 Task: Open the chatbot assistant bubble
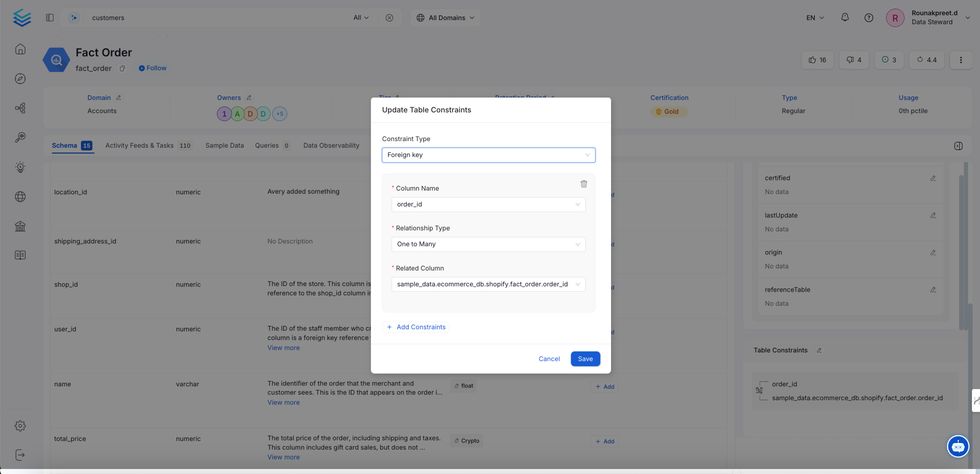point(958,447)
